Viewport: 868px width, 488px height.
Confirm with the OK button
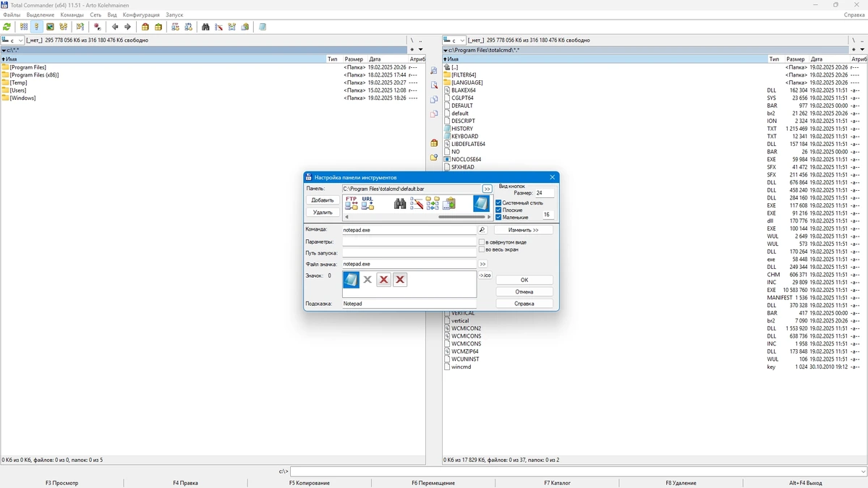click(524, 280)
